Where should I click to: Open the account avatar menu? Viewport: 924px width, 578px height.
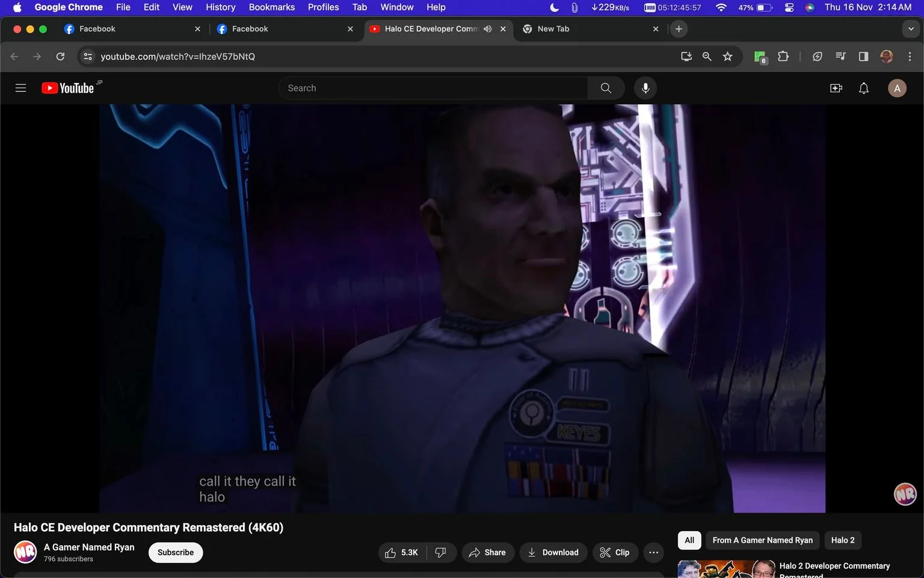[897, 88]
